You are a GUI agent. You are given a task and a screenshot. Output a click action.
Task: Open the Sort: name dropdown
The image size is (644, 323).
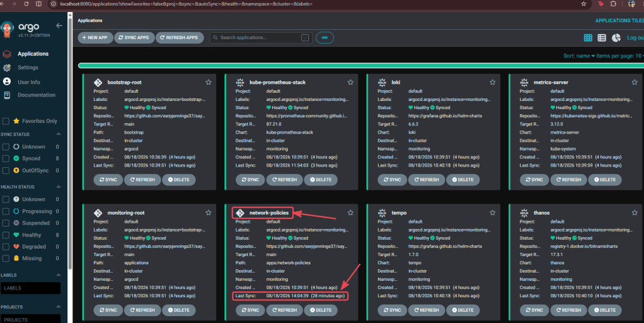[x=578, y=56]
